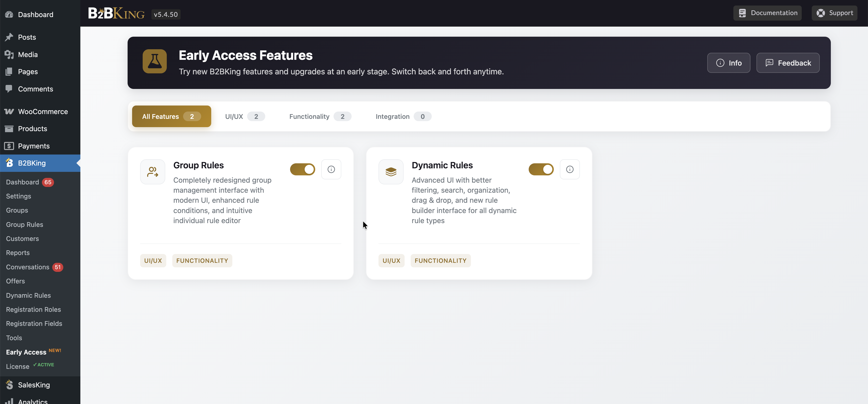Open Media library in sidebar
The image size is (868, 404).
point(28,55)
